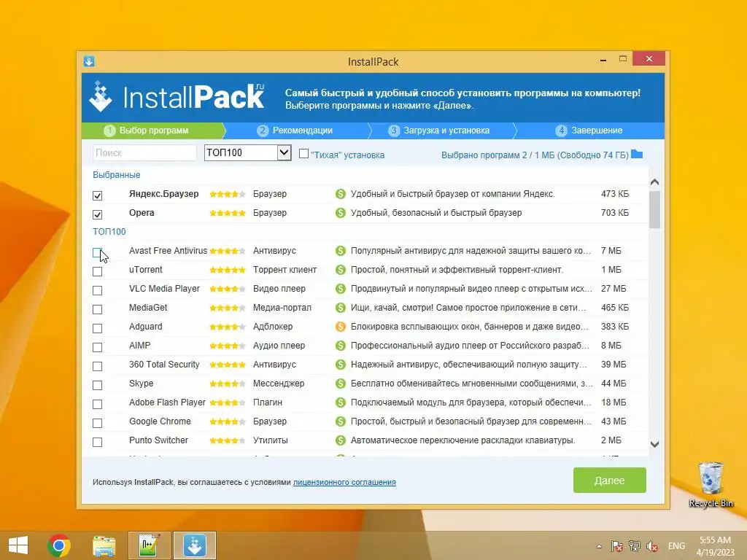Screen dimensions: 747x560
Task: Open the ТОП100 category dropdown
Action: (248, 152)
